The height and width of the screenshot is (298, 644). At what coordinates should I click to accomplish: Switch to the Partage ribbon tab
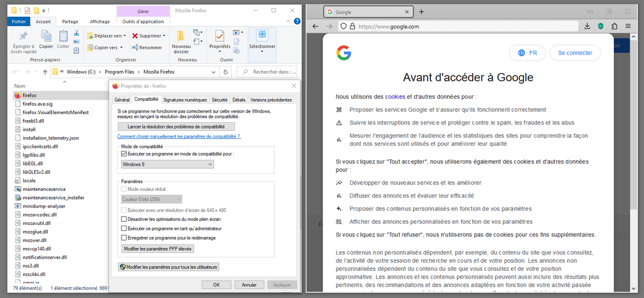click(x=70, y=21)
